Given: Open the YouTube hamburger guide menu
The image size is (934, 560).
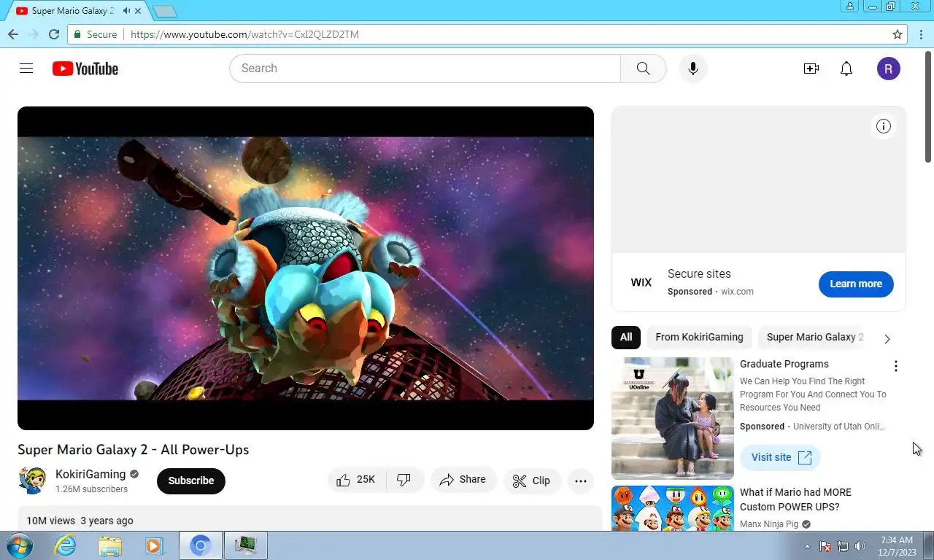Looking at the screenshot, I should [x=26, y=69].
